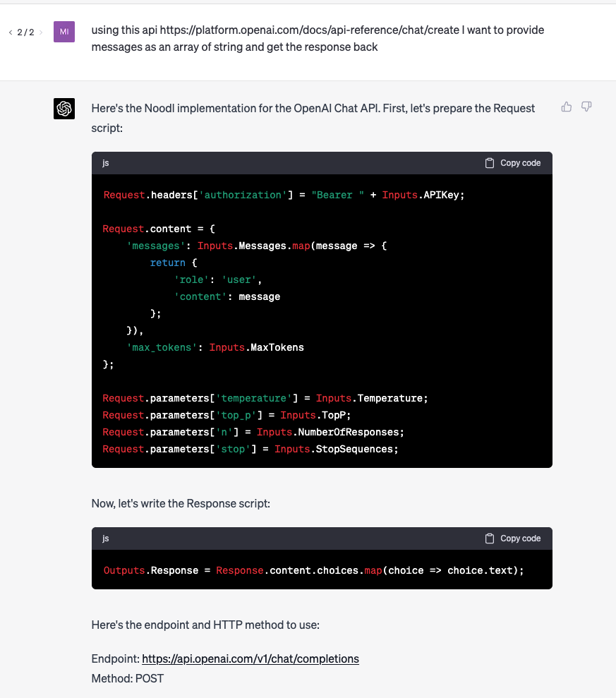Go to next response version arrow

coord(41,32)
